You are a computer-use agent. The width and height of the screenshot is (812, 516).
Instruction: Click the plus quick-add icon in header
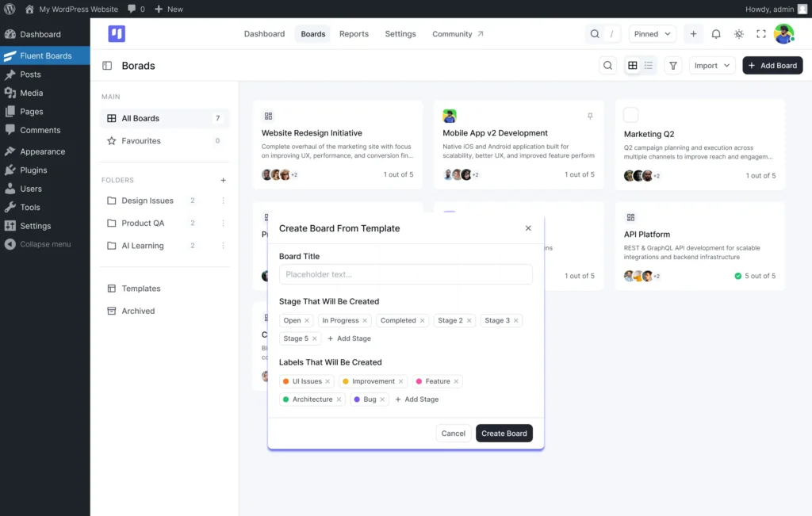pos(693,33)
